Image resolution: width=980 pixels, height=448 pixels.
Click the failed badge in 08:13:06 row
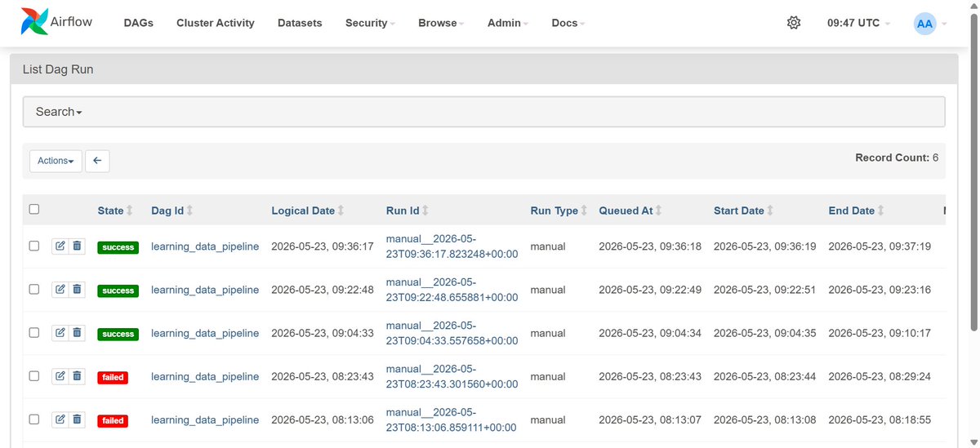point(113,420)
